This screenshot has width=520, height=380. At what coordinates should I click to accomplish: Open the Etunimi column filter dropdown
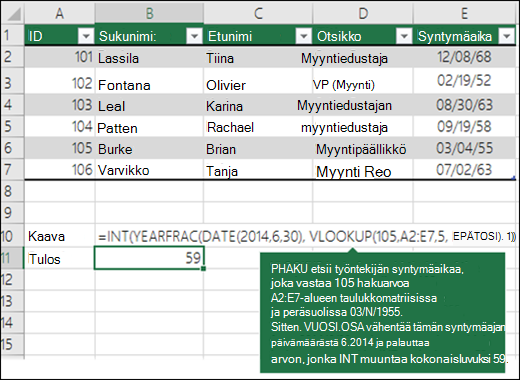coord(304,36)
